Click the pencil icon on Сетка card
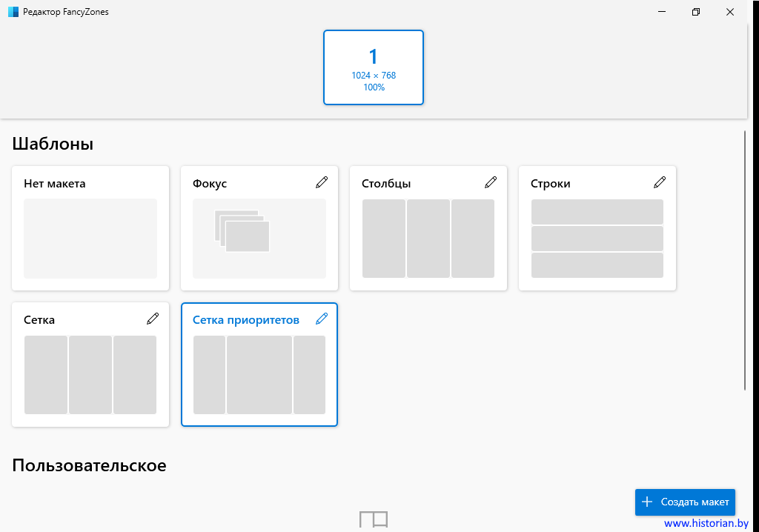Viewport: 759px width, 532px height. click(152, 319)
